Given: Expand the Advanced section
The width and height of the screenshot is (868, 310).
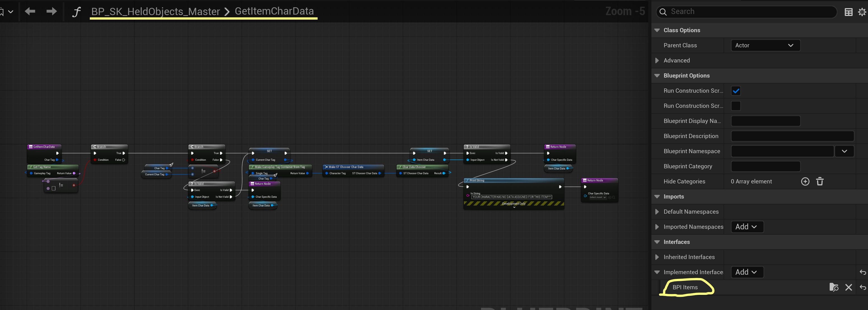Looking at the screenshot, I should [x=657, y=60].
